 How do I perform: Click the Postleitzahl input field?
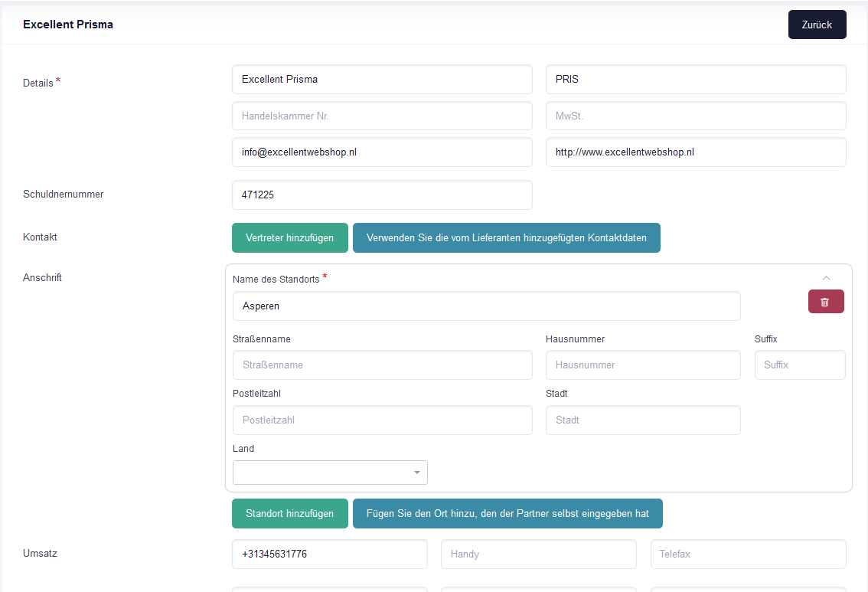point(383,420)
